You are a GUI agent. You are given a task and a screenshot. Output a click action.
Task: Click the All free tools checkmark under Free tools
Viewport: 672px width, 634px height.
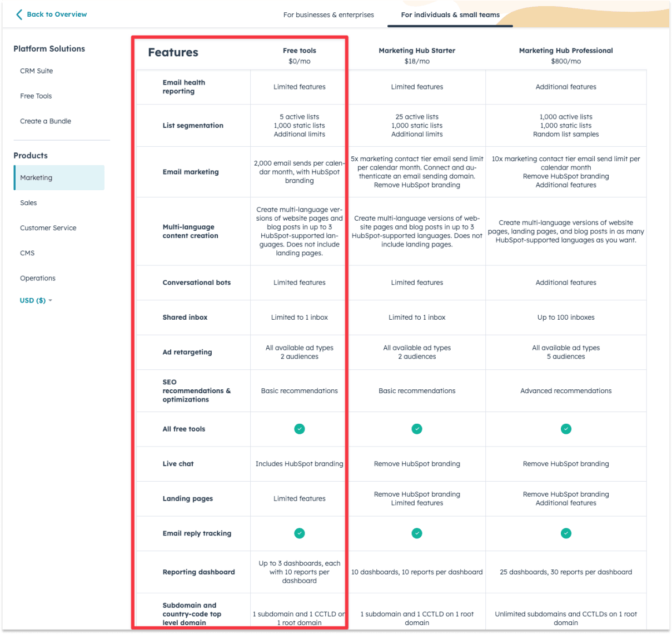[299, 429]
